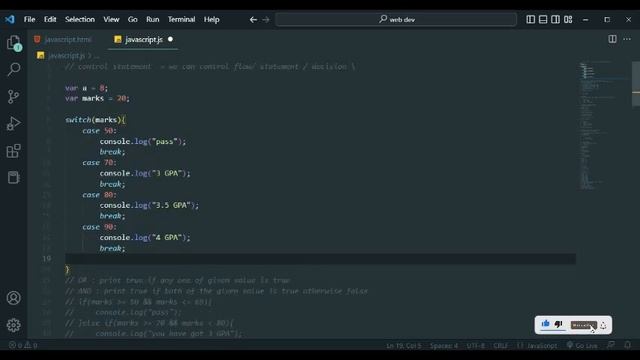Open the Help menu
The image size is (640, 360).
pos(211,20)
